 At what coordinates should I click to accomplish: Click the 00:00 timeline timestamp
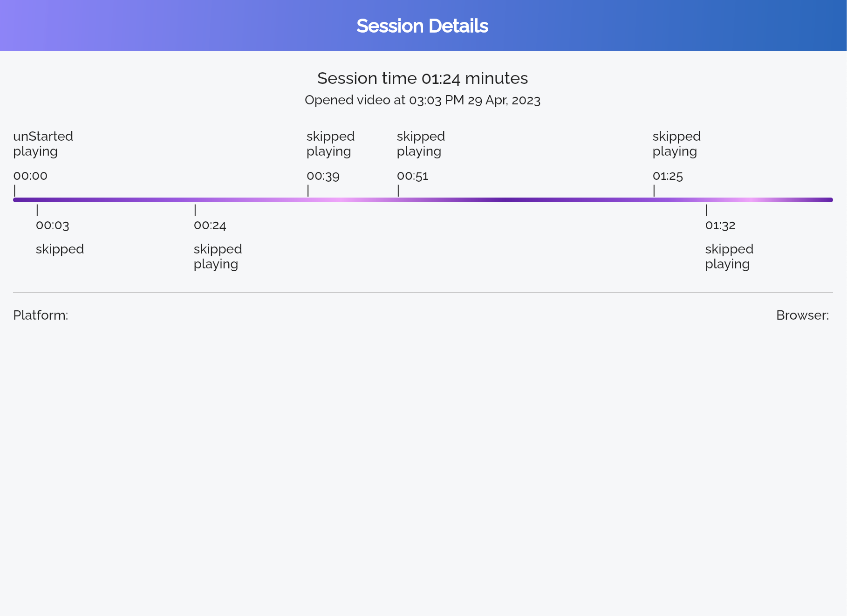click(30, 176)
